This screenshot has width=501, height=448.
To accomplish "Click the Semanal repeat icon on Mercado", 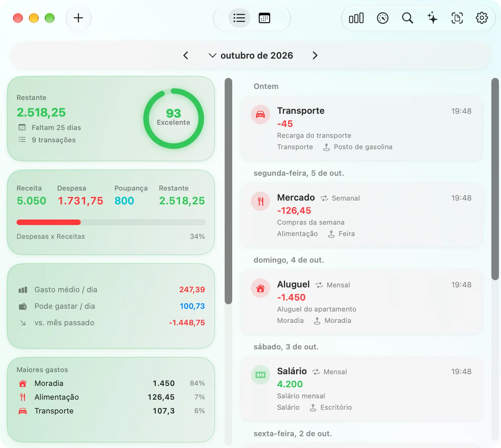I will click(324, 198).
